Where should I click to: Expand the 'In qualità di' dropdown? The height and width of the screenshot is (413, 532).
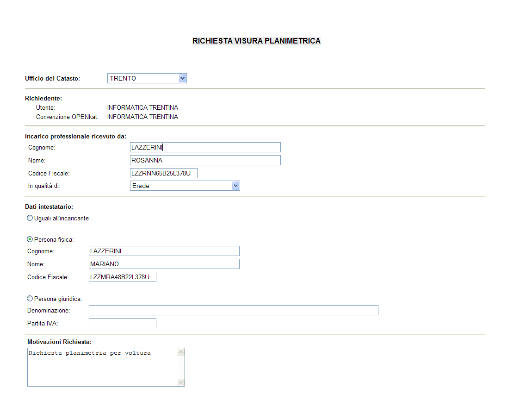185,186
